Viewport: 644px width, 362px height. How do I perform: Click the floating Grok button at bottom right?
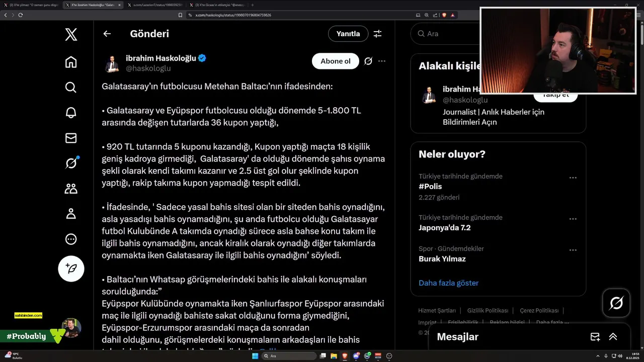pyautogui.click(x=616, y=303)
